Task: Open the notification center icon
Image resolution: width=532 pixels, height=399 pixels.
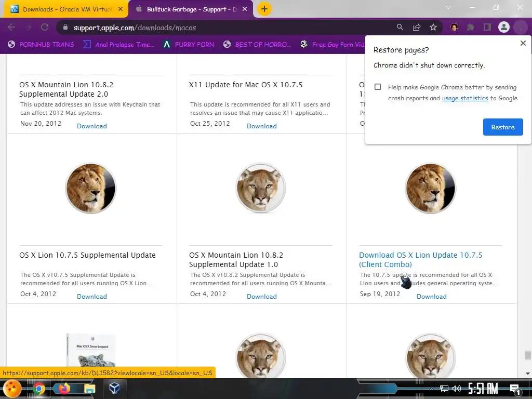Action: point(515,389)
